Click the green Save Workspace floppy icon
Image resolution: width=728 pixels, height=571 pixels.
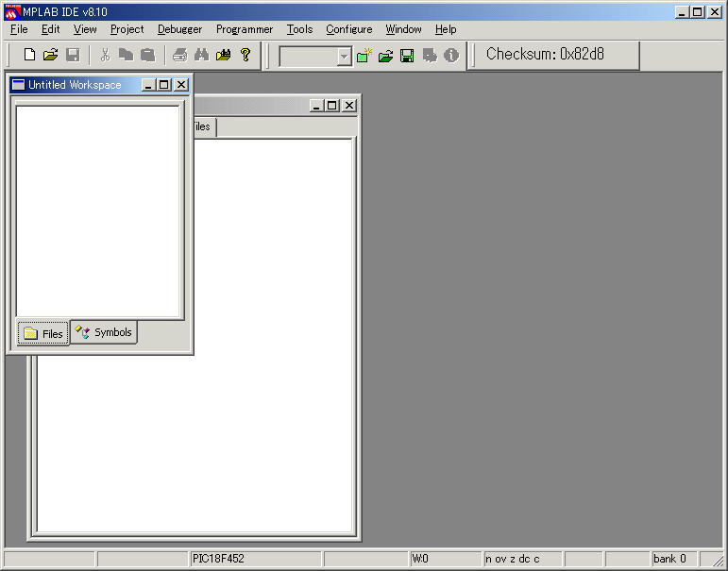407,56
